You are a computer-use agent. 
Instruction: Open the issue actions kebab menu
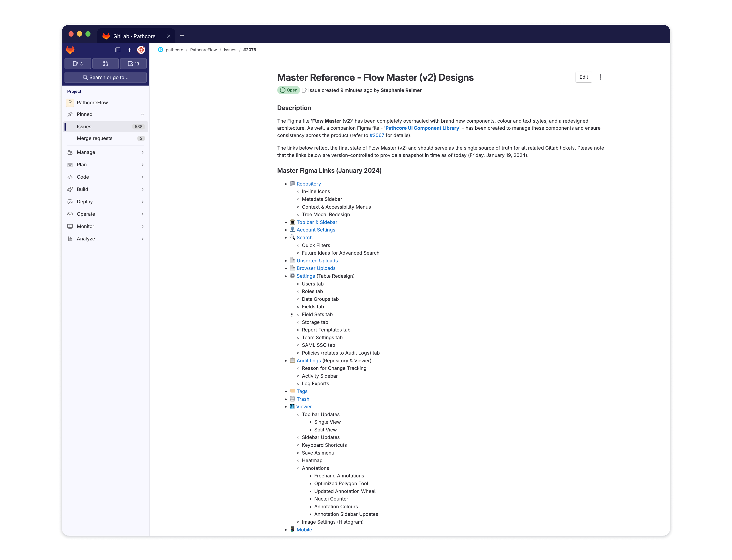tap(600, 77)
